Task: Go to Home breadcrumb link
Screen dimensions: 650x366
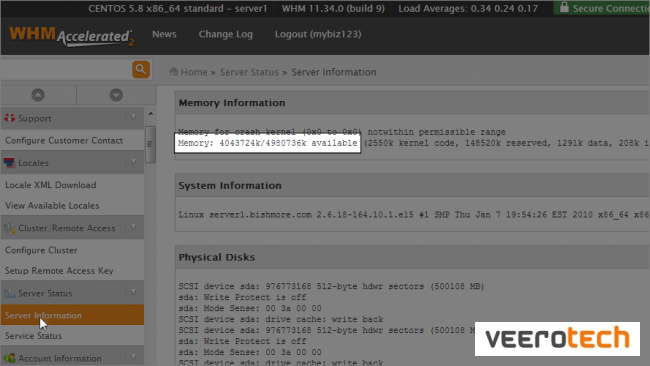Action: pos(194,72)
